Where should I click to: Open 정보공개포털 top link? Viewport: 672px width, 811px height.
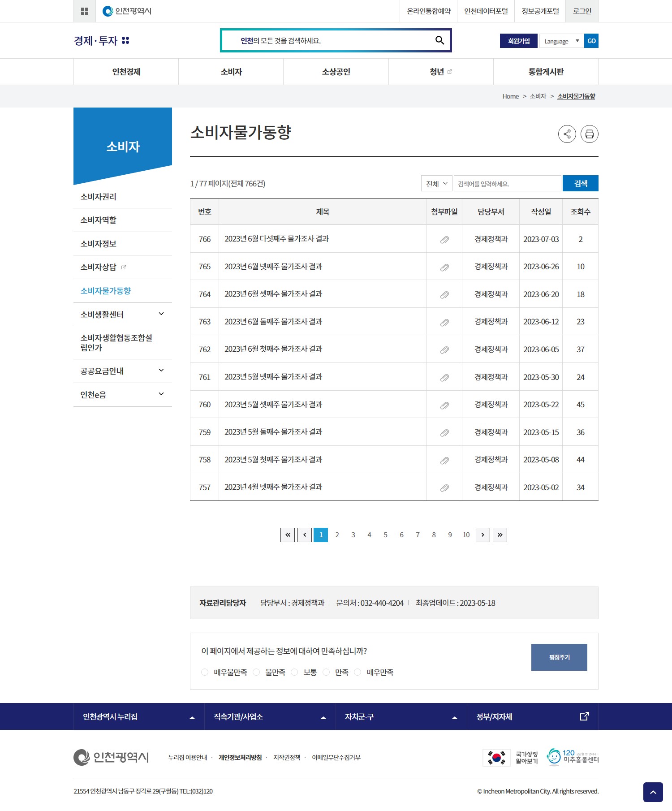pos(540,11)
